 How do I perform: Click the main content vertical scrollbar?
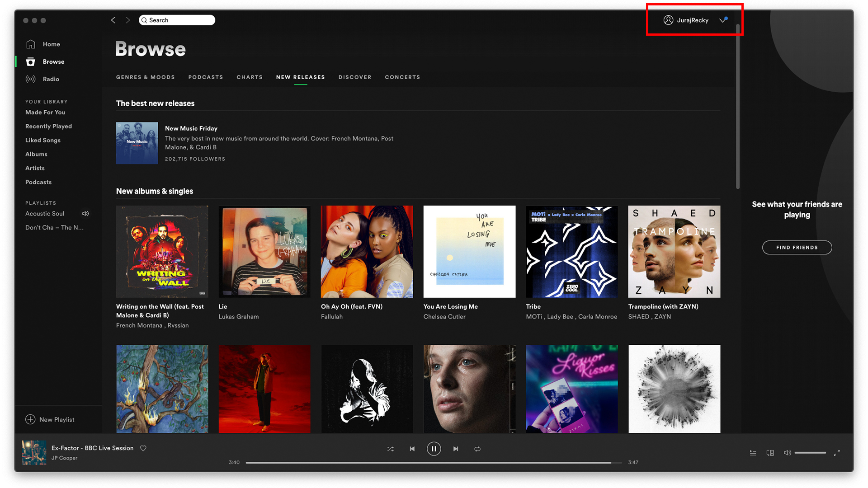coord(738,106)
